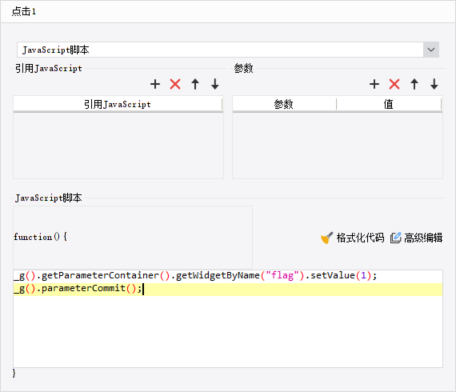Click the 参数 column header

284,104
